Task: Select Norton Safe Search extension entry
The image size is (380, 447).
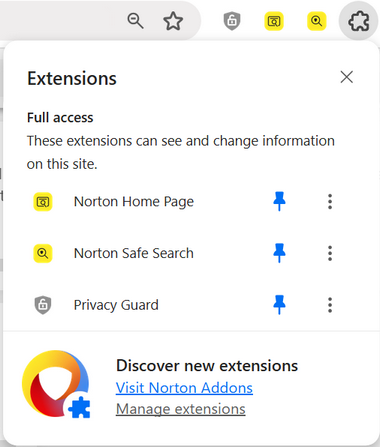Action: click(140, 253)
